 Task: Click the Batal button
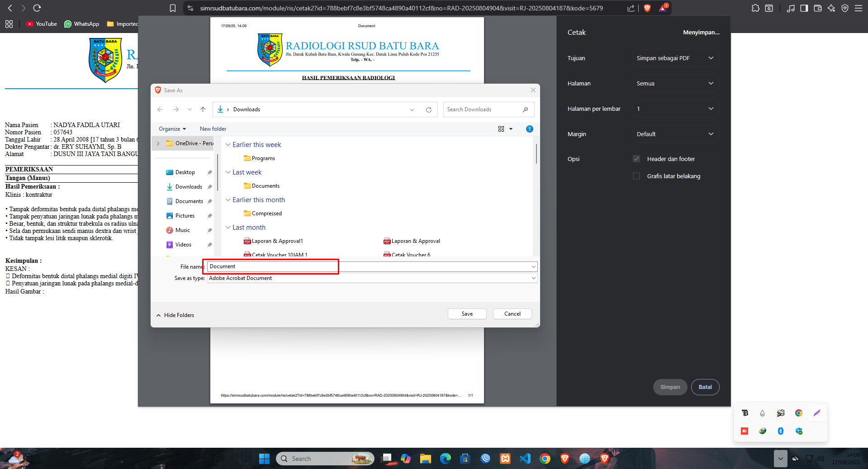tap(705, 387)
